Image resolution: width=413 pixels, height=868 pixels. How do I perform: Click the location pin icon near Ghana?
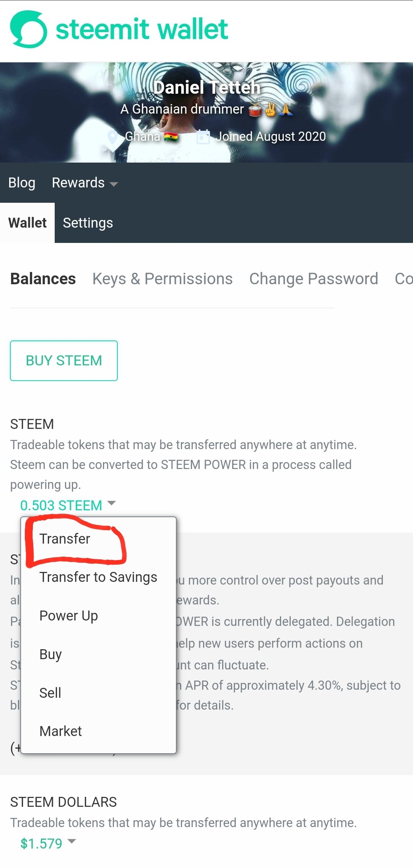pos(112,137)
